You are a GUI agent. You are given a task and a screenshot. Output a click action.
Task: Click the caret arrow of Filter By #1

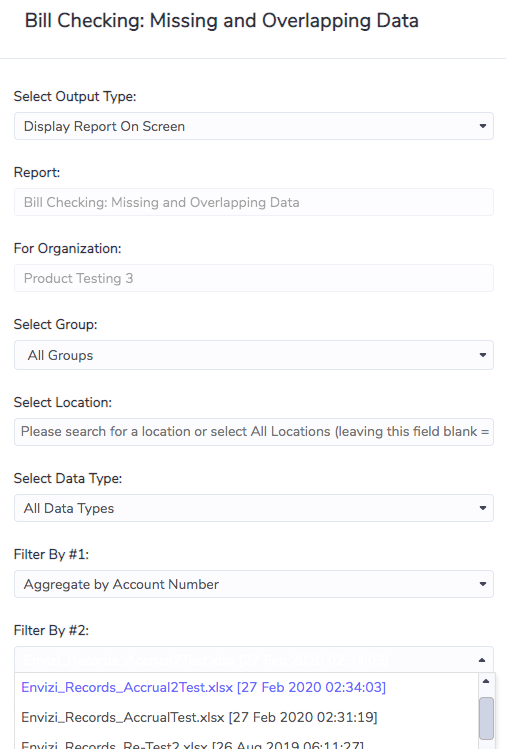(x=483, y=584)
